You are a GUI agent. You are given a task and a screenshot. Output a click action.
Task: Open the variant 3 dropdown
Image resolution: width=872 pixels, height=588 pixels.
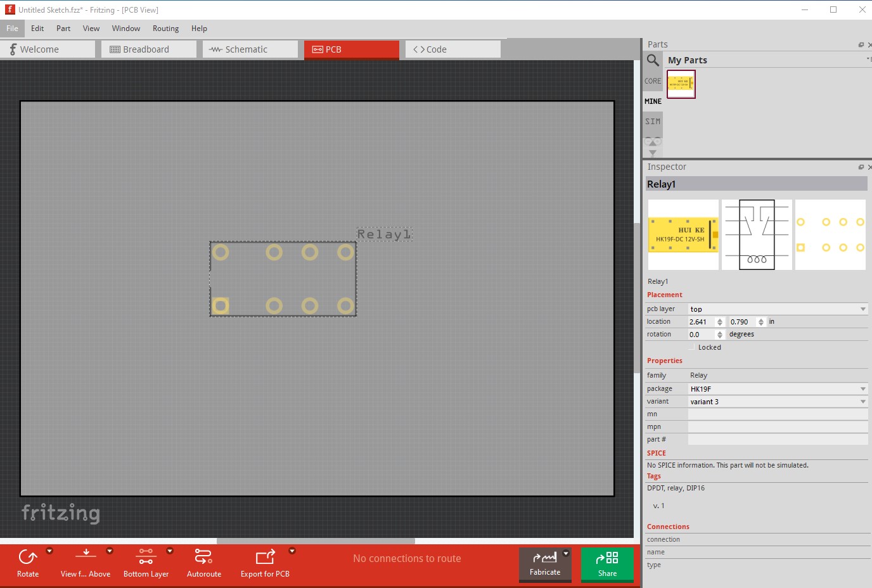pyautogui.click(x=778, y=402)
